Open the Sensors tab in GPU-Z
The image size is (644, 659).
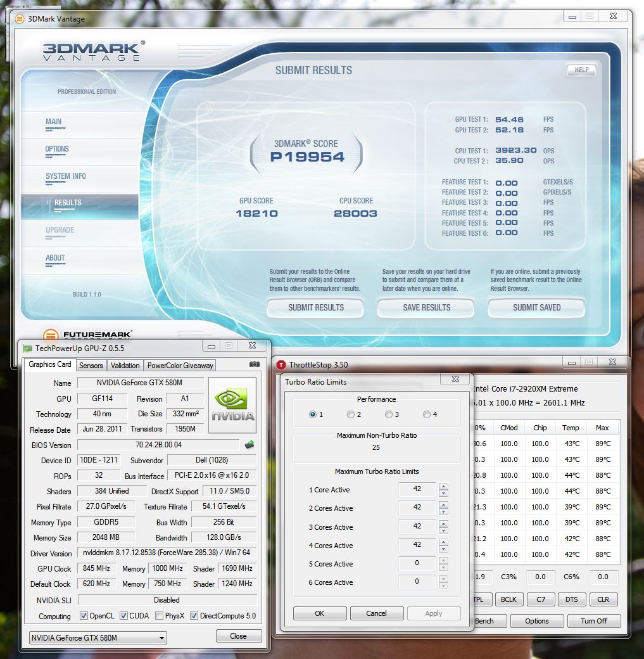coord(91,365)
